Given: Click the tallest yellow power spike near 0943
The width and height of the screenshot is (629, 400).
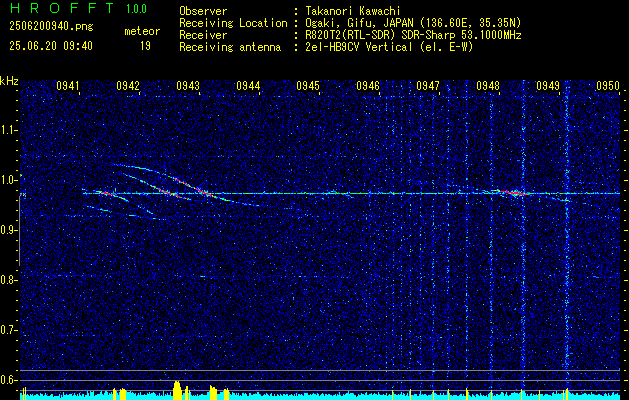Looking at the screenshot, I should pyautogui.click(x=177, y=390).
